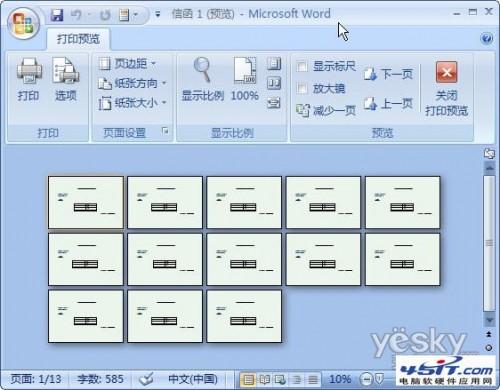
Task: Switch to Full Screen Reading view
Action: pyautogui.click(x=264, y=379)
